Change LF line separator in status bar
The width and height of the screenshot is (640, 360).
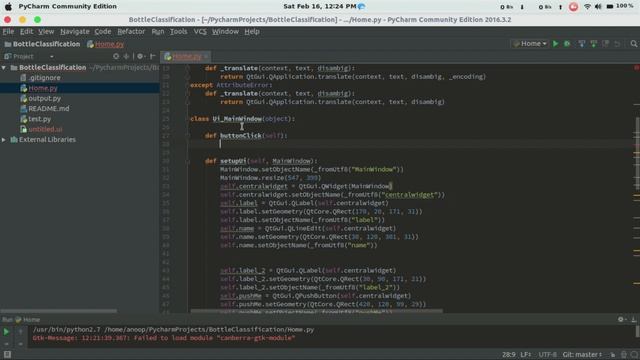(x=526, y=355)
